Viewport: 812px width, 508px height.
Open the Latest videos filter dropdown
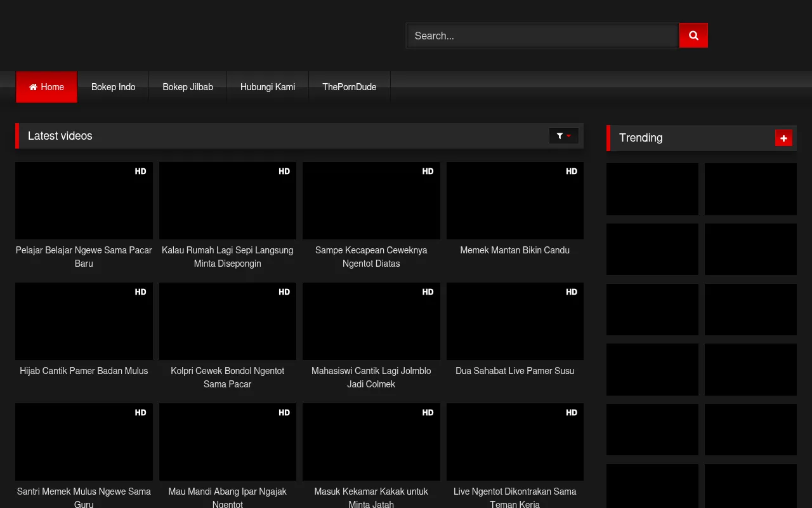click(x=563, y=136)
